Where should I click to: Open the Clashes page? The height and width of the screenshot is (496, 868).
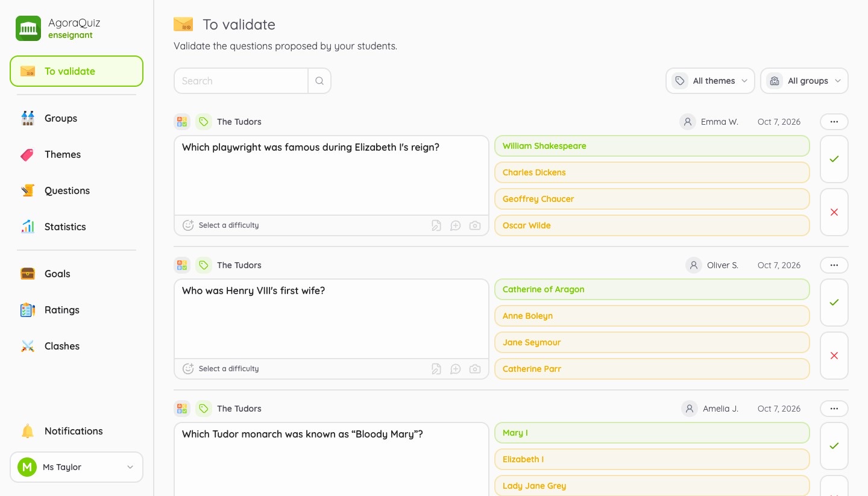click(77, 346)
